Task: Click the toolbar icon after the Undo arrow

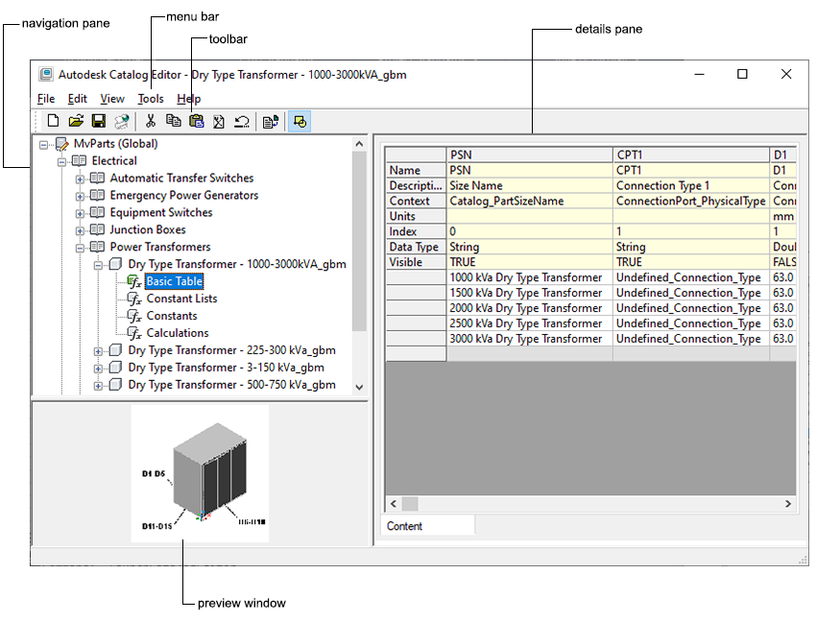Action: [271, 122]
